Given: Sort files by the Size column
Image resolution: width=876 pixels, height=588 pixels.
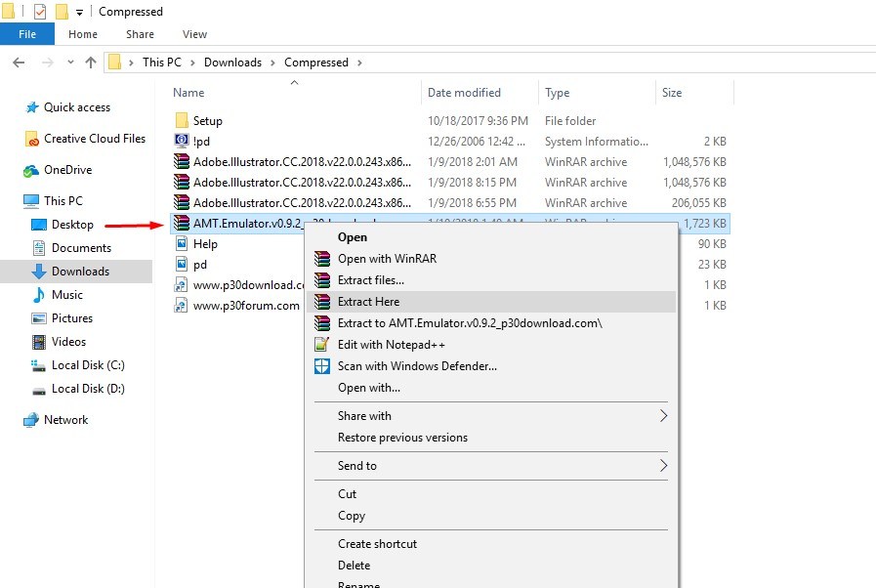Looking at the screenshot, I should click(672, 93).
